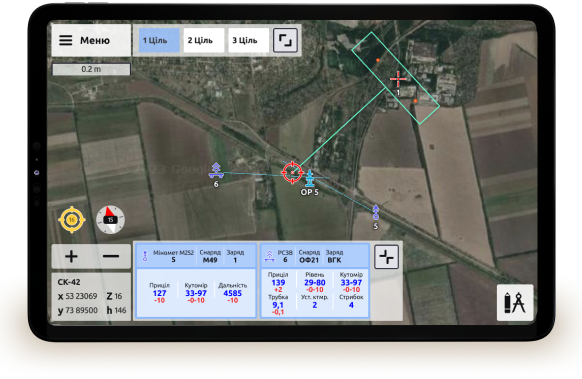This screenshot has height=379, width=582.
Task: Zoom in with the plus button
Action: tap(71, 256)
